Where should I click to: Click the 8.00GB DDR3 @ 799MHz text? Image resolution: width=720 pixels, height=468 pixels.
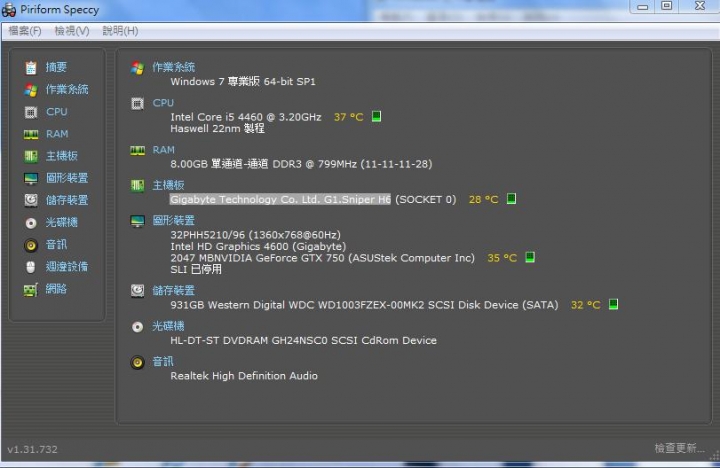(301, 164)
